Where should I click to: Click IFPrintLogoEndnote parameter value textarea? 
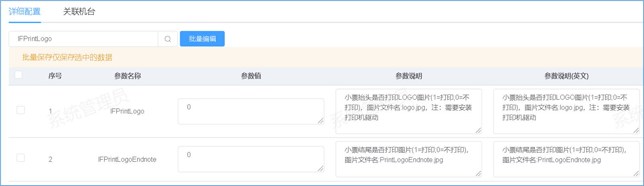coord(251,159)
